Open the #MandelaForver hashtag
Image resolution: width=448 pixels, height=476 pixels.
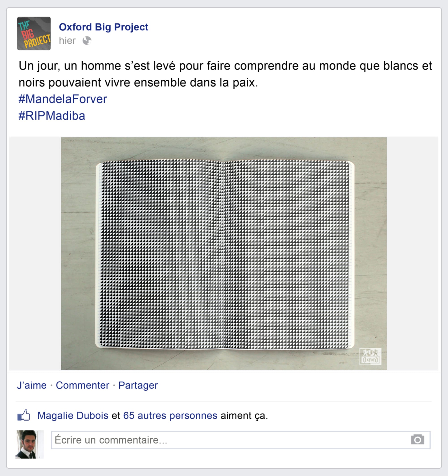63,99
